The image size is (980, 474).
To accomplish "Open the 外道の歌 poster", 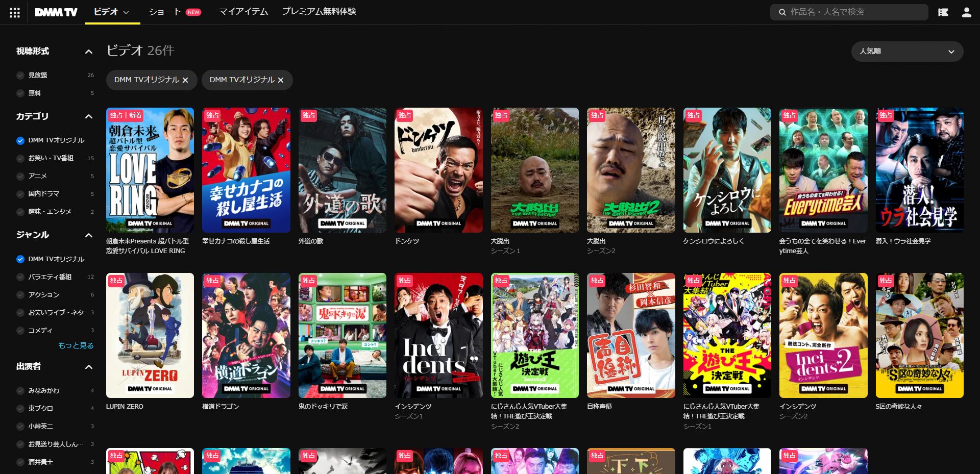I will (x=342, y=170).
